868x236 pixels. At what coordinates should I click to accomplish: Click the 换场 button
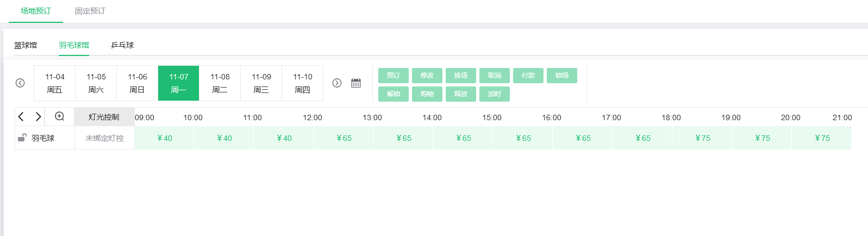click(x=461, y=76)
